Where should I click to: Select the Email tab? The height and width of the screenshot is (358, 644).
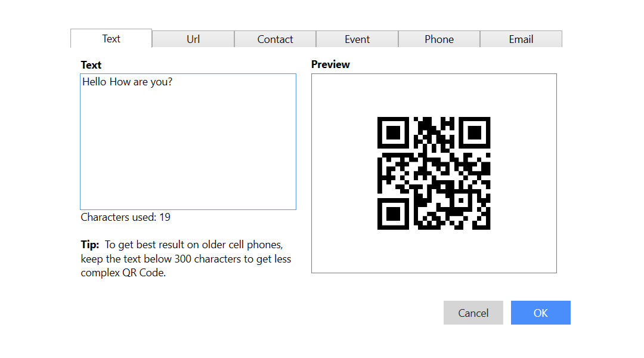pos(521,39)
